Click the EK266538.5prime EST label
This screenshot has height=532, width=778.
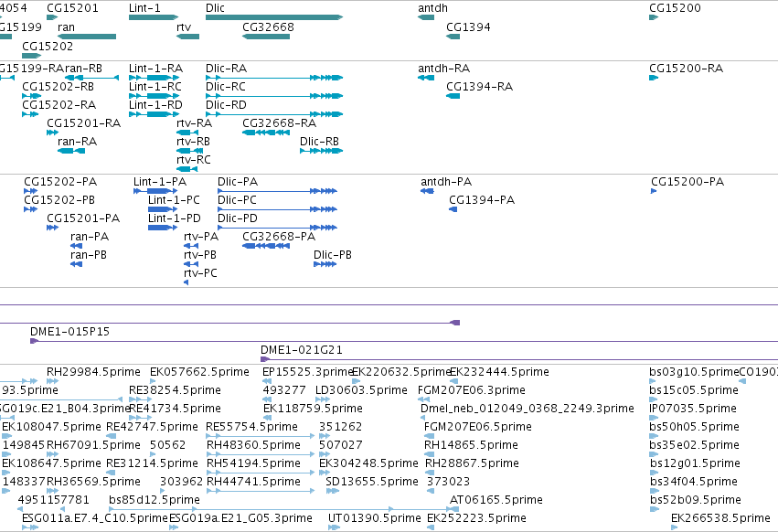pos(720,518)
